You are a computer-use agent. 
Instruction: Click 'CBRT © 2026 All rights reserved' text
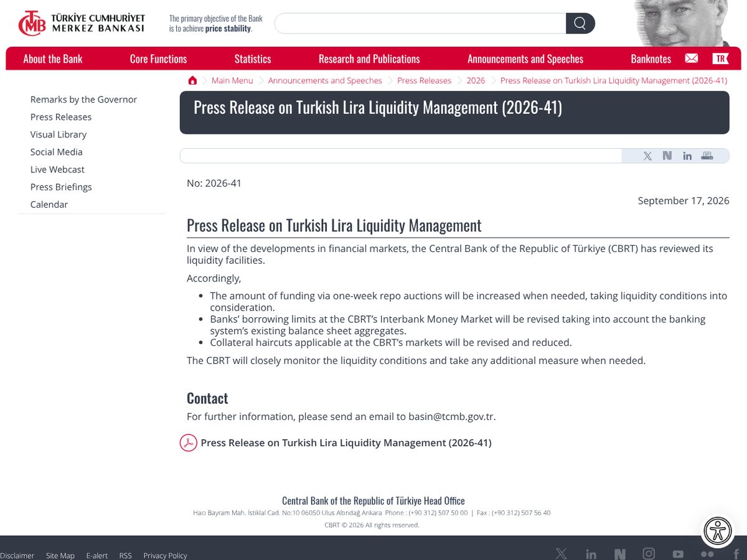[372, 525]
